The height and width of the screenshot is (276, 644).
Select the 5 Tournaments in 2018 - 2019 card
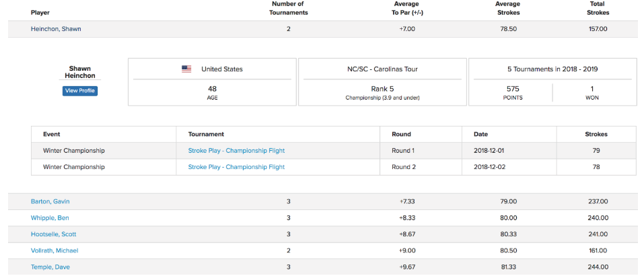tap(552, 81)
